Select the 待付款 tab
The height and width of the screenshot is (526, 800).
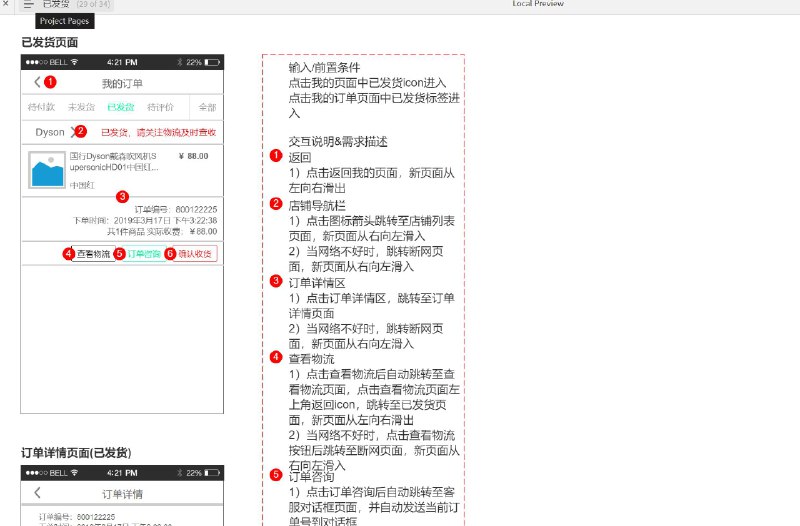[41, 107]
